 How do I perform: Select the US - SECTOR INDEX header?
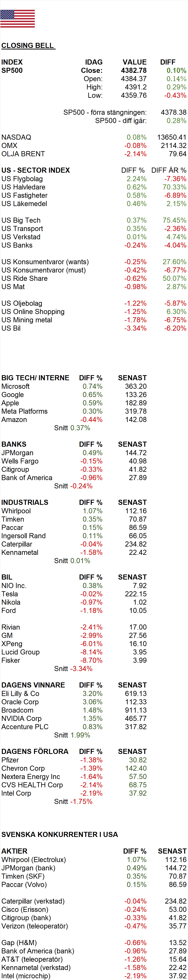click(36, 170)
